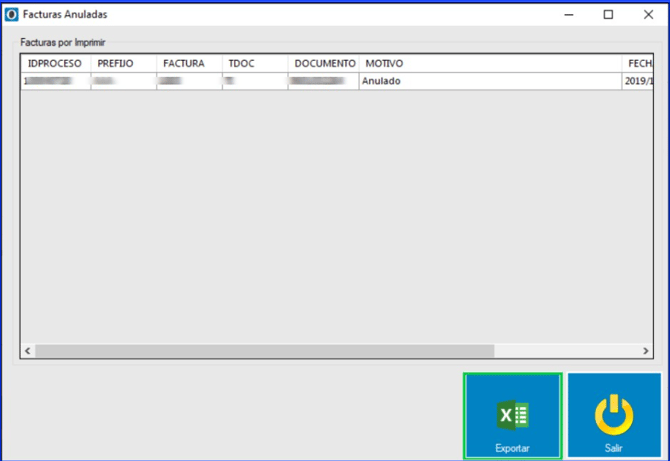Screen dimensions: 670x461
Task: Click the TDOC column header
Action: pyautogui.click(x=254, y=63)
